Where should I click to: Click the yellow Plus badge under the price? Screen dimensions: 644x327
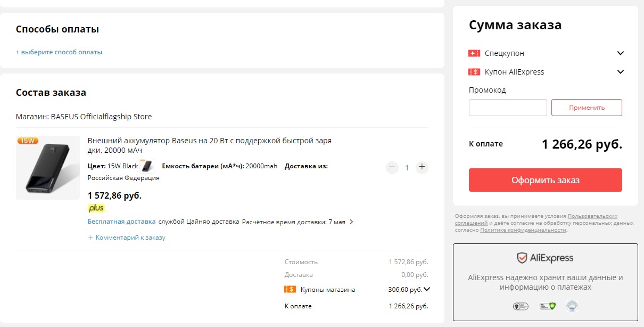point(96,208)
